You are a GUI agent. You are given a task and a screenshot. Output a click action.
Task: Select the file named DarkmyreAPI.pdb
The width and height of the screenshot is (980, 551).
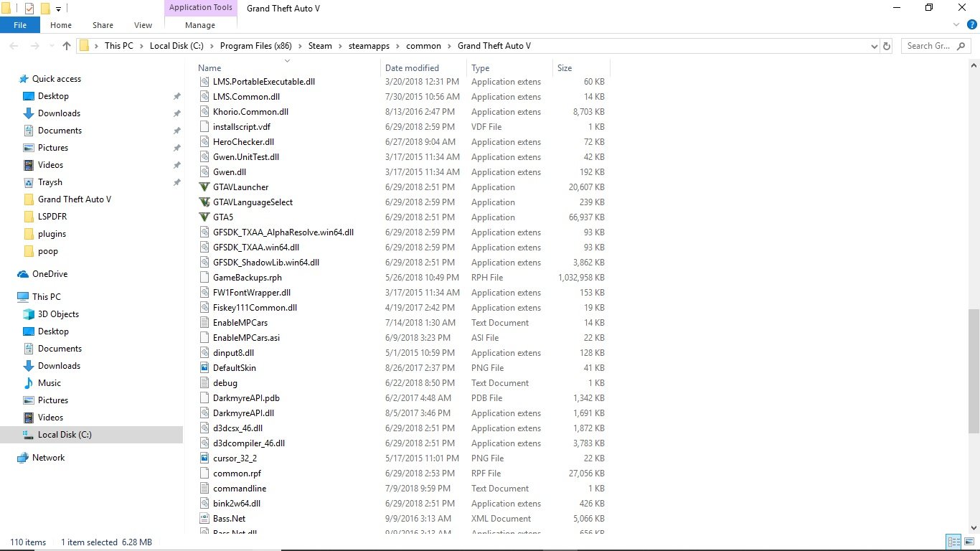(246, 398)
